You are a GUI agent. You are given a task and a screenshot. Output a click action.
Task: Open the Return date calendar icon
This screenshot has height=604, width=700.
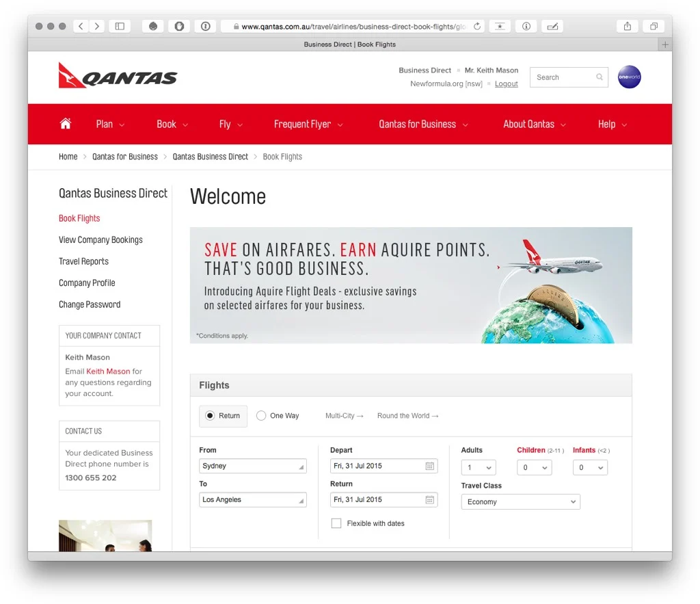[429, 499]
